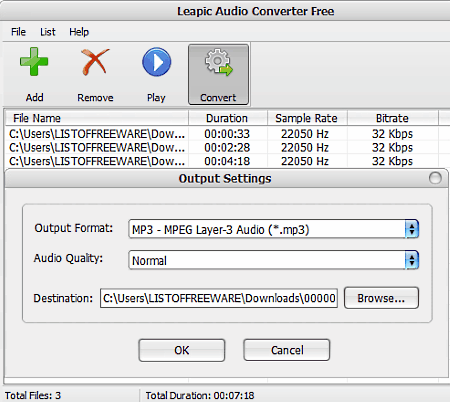Screen dimensions: 450x402
Task: Click the blue Play icon
Action: [x=156, y=62]
